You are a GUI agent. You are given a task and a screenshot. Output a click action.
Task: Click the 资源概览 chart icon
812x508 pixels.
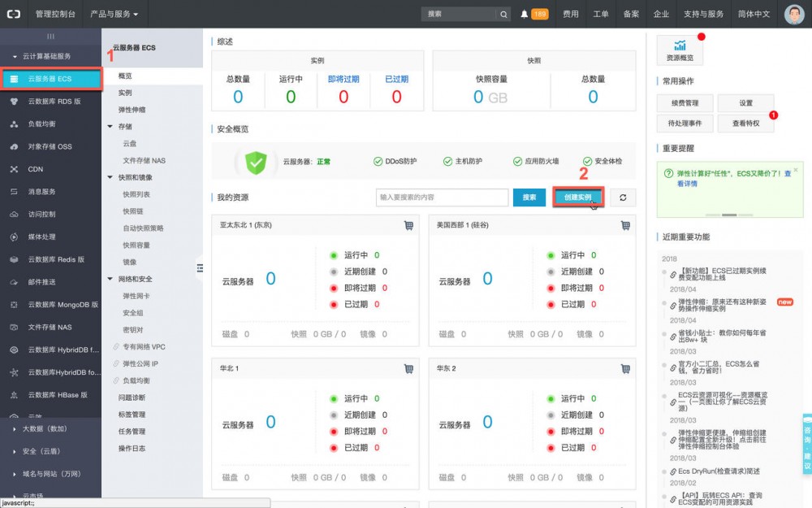(x=680, y=46)
